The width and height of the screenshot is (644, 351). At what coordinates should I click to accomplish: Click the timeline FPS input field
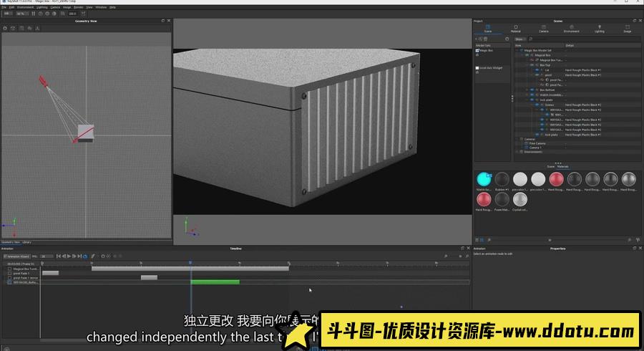(47, 256)
